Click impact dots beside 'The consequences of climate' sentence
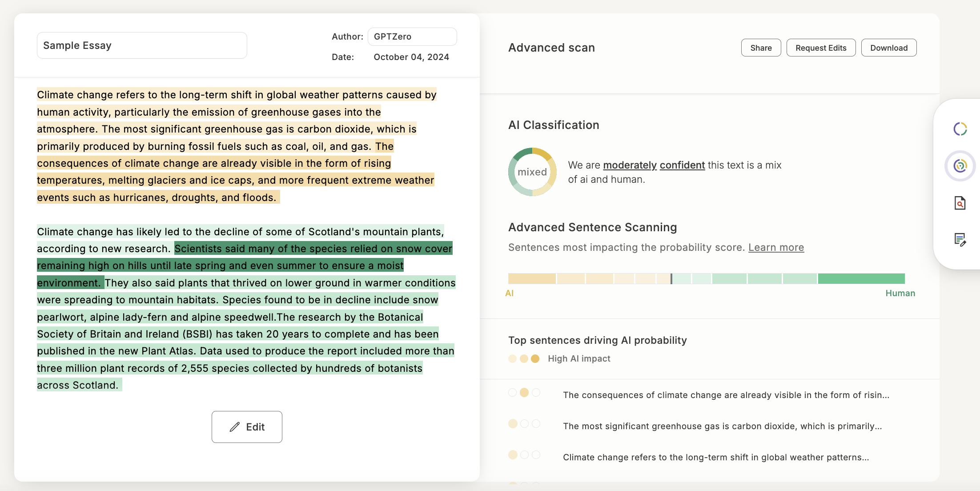The image size is (980, 491). [x=524, y=393]
